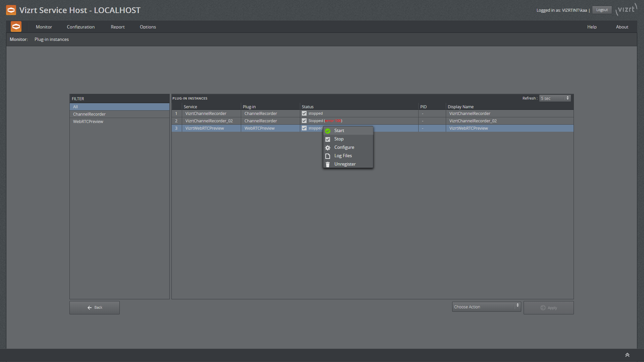The height and width of the screenshot is (362, 644).
Task: Click the Configure option in context menu
Action: (x=344, y=147)
